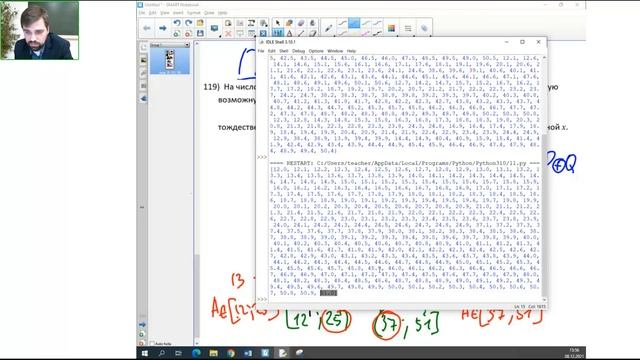The height and width of the screenshot is (360, 640).
Task: Click the RESTART path line in shell
Action: point(404,163)
